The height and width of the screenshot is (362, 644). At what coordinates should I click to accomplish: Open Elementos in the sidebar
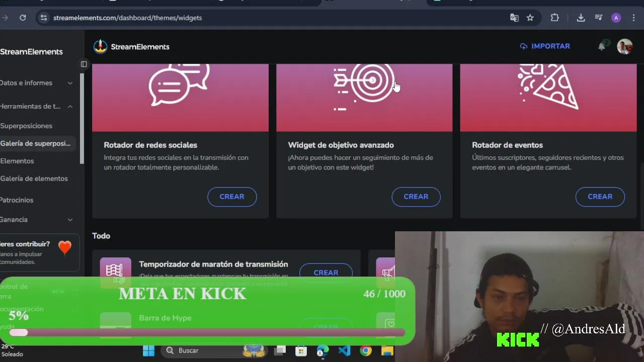pos(17,161)
